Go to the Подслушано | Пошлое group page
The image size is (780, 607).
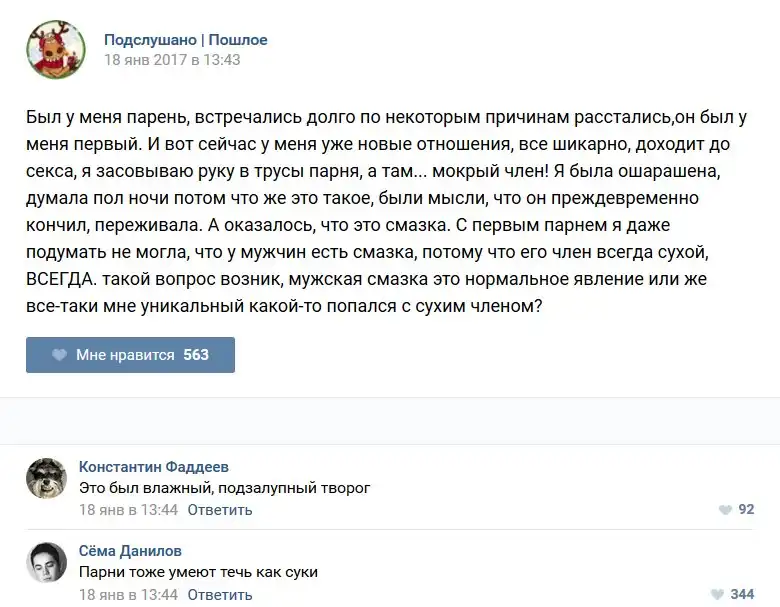pyautogui.click(x=186, y=40)
